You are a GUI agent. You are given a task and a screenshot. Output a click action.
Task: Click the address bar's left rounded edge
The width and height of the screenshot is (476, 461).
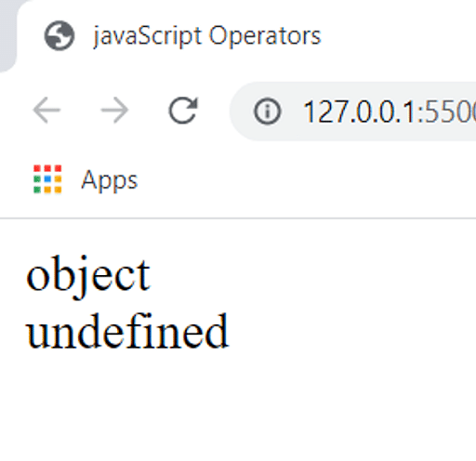tap(239, 112)
